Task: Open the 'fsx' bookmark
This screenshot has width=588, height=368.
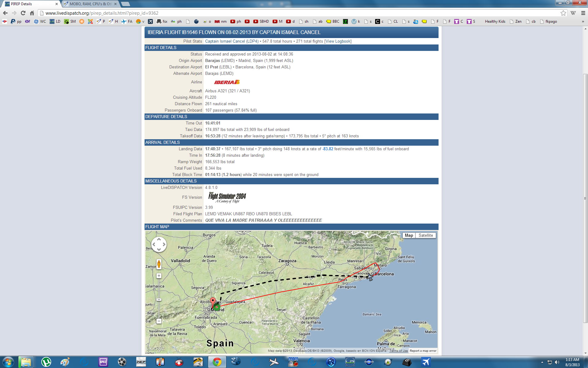Action: coord(162,21)
